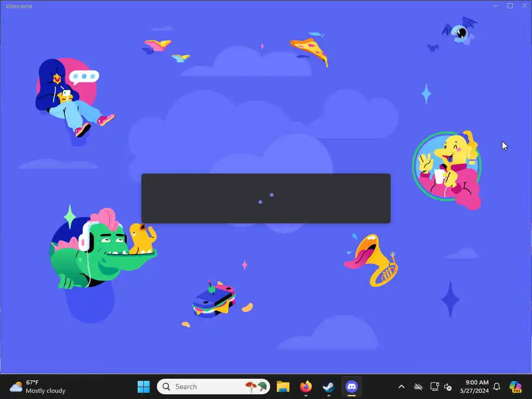Open the notifications bell icon
This screenshot has height=399, width=532.
click(497, 387)
